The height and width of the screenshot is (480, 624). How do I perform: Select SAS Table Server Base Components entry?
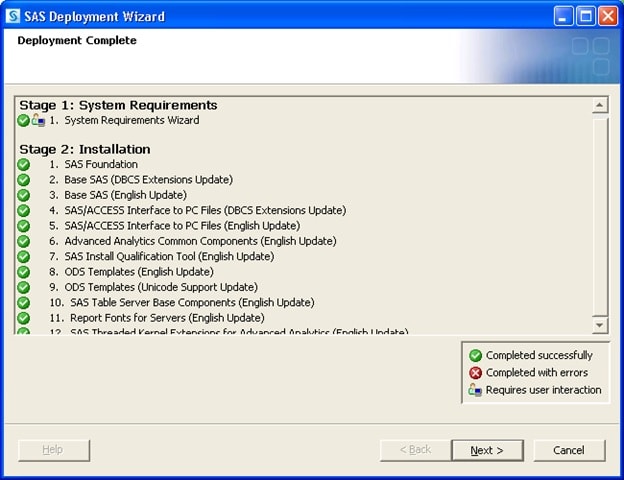pos(192,302)
